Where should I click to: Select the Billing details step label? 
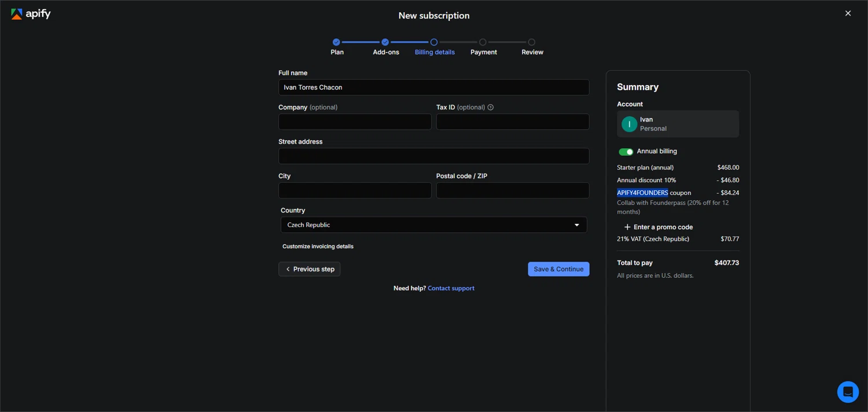coord(435,52)
